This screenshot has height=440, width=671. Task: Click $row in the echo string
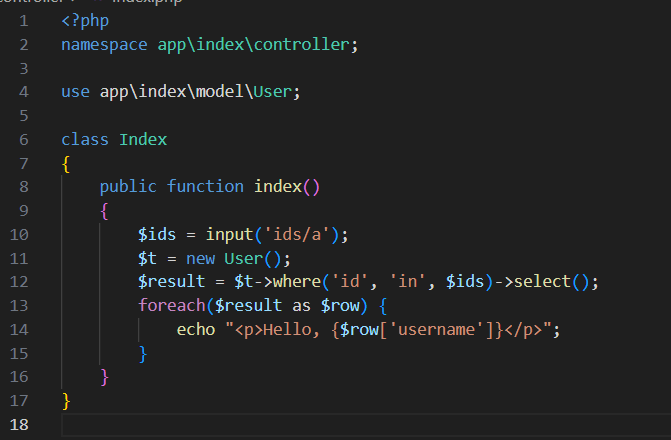[359, 330]
